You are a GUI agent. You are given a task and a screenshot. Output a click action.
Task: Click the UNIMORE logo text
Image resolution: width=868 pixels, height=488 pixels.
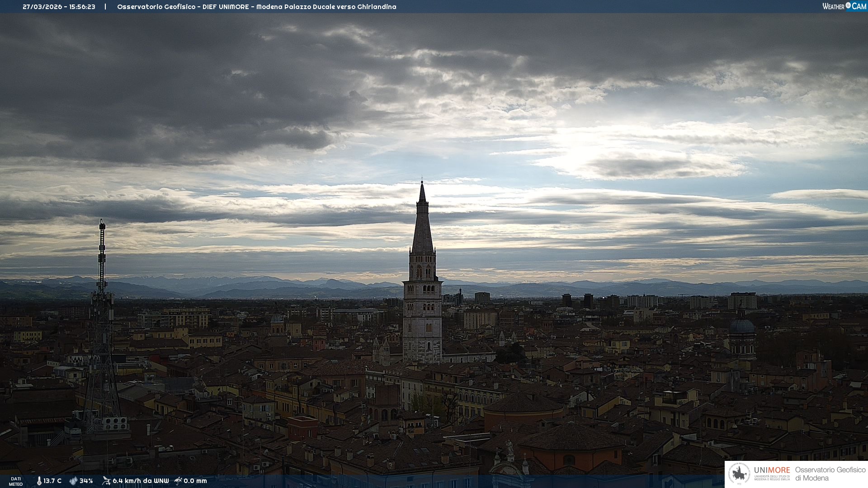tap(772, 470)
